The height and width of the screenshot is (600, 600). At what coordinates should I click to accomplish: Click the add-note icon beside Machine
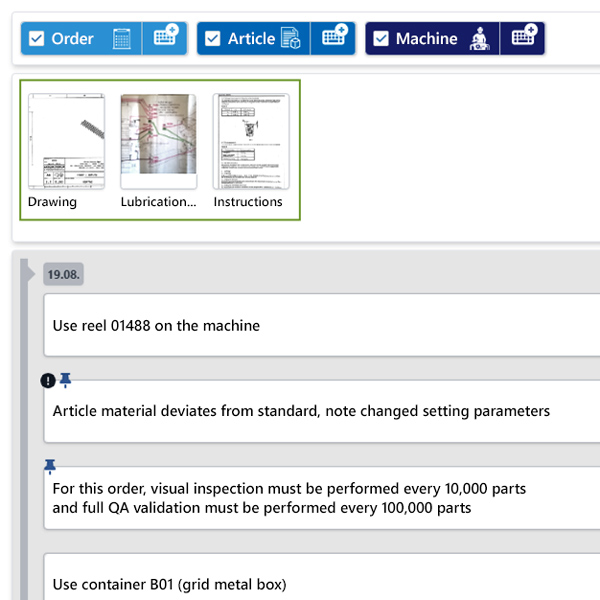pyautogui.click(x=523, y=38)
